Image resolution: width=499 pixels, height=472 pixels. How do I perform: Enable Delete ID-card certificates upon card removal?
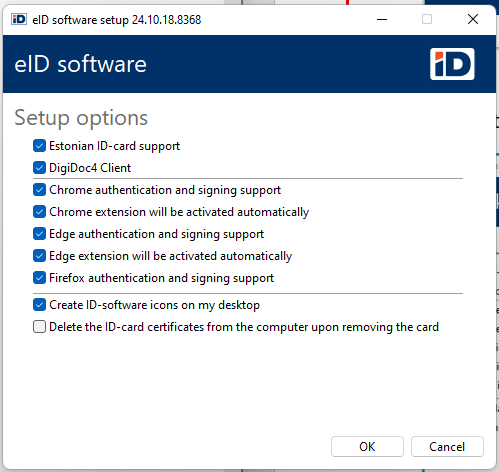39,327
